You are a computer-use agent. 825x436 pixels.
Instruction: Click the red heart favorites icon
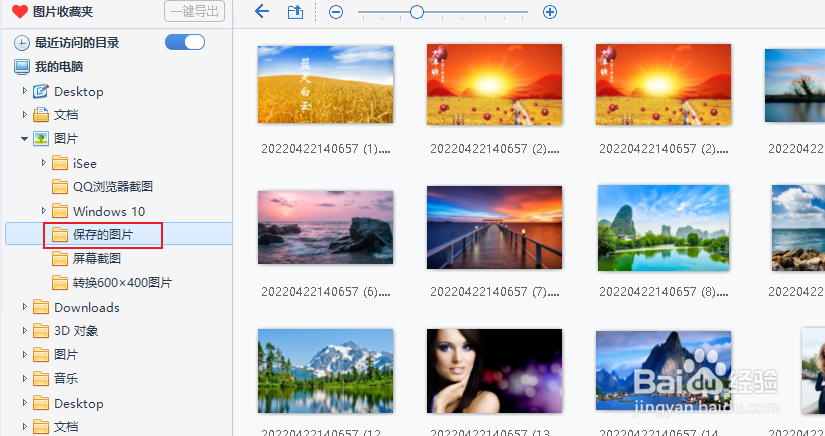19,12
